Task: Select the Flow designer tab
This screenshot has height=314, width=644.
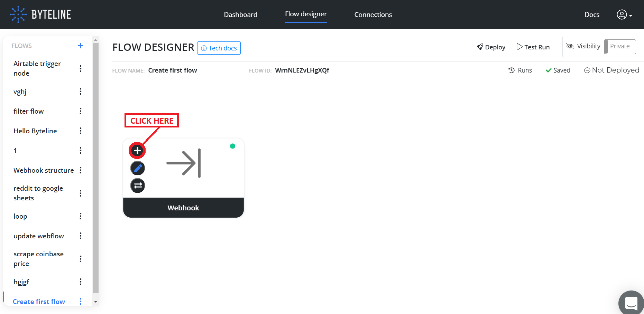Action: coord(306,14)
